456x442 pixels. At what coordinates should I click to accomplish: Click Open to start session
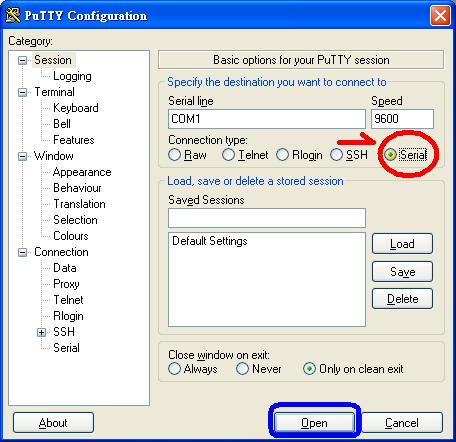314,423
